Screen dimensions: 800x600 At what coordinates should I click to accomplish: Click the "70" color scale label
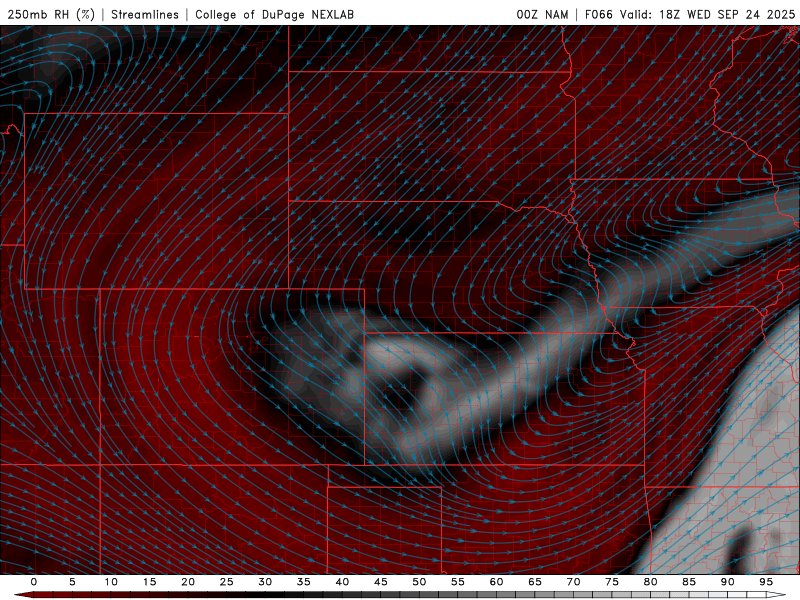573,582
